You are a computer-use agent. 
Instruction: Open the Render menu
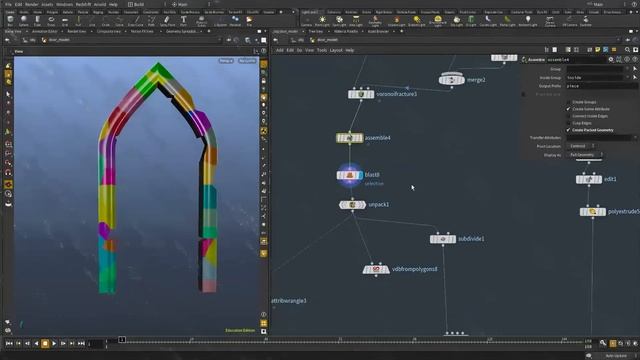31,4
